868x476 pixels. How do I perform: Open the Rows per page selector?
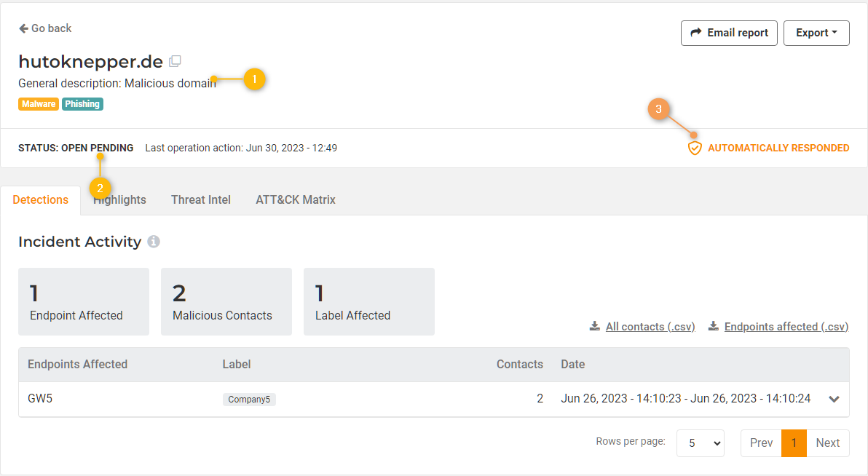pyautogui.click(x=700, y=443)
